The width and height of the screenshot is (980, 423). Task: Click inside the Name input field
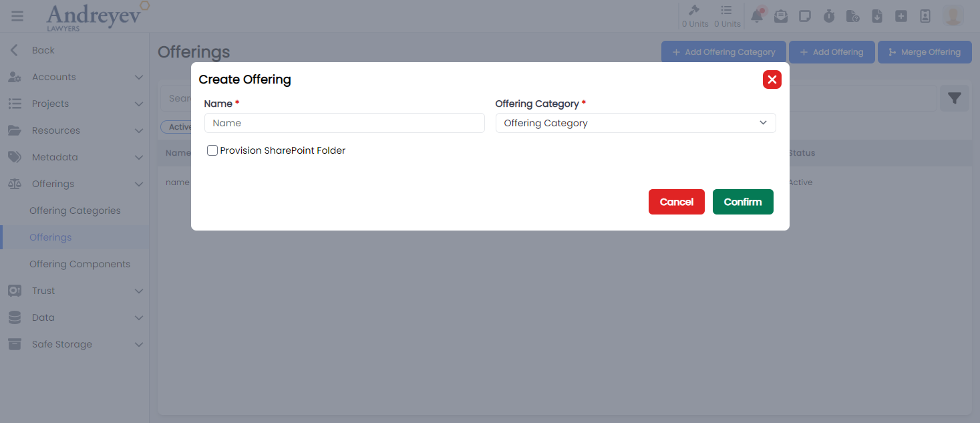(344, 123)
